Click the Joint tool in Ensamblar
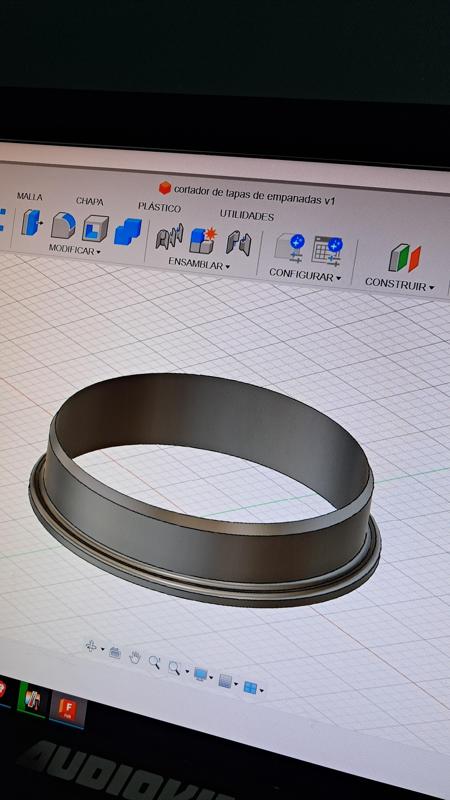This screenshot has height=800, width=450. (x=169, y=236)
